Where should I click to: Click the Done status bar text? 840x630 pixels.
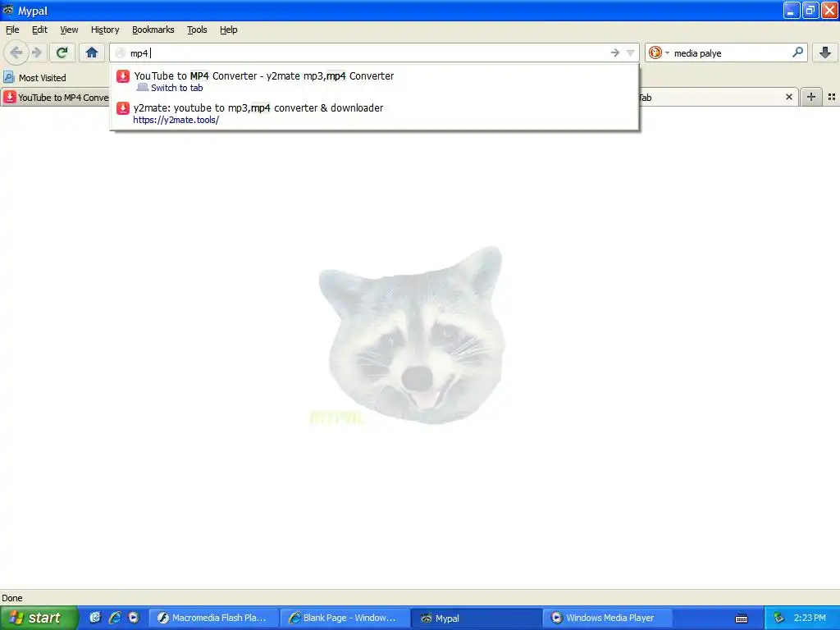(x=11, y=598)
